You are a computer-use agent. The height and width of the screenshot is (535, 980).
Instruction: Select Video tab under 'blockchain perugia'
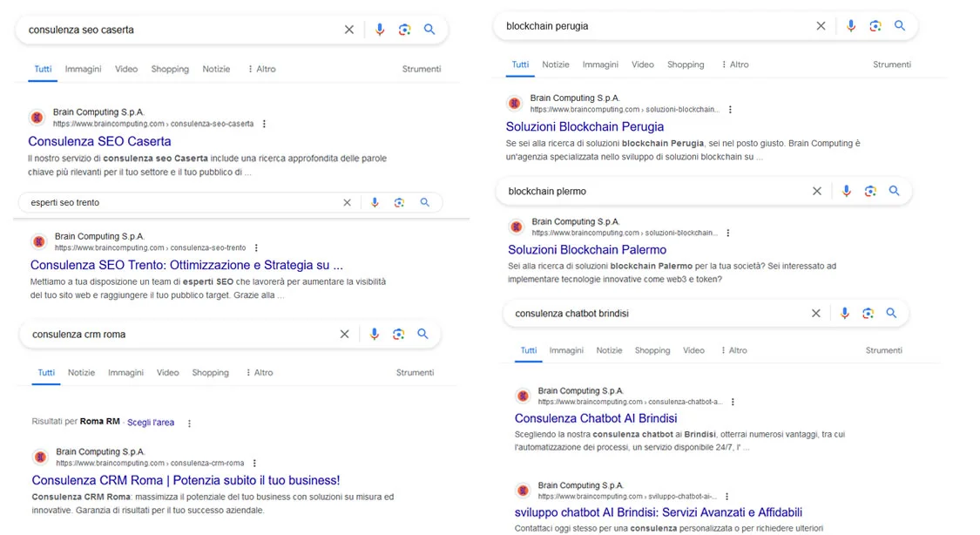(x=643, y=64)
